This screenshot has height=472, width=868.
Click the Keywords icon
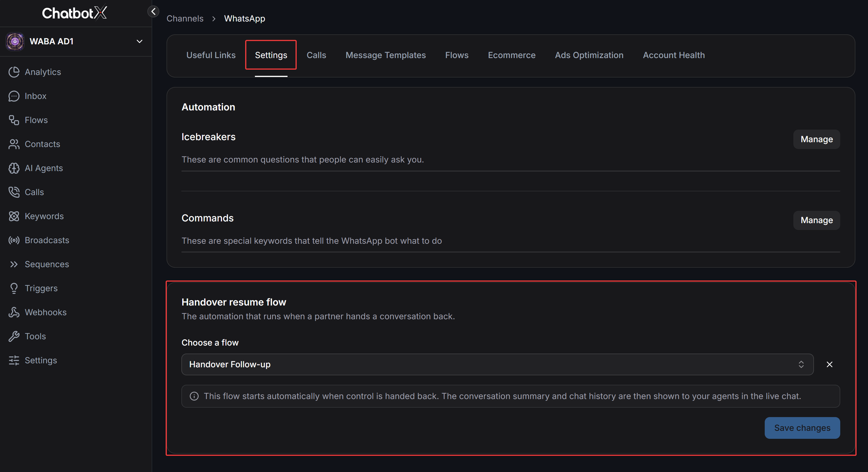point(14,216)
